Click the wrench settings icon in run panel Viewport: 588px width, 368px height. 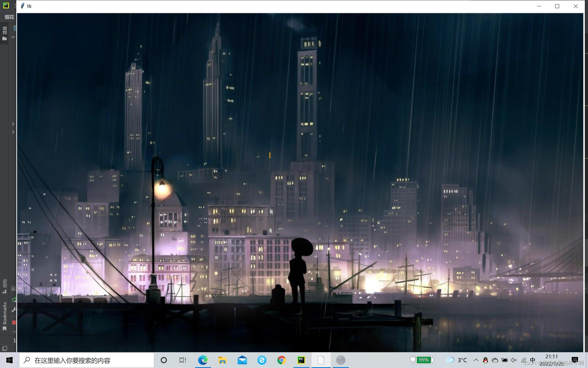(14, 310)
